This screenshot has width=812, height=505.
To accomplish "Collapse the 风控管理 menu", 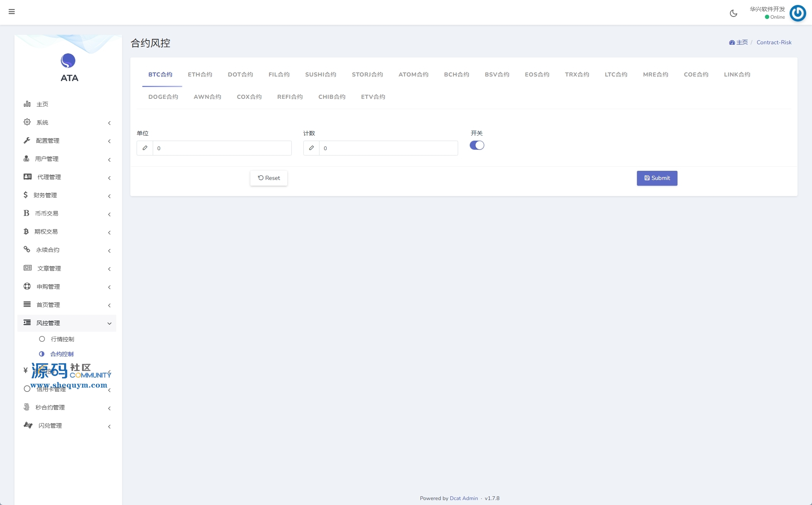I will [109, 323].
